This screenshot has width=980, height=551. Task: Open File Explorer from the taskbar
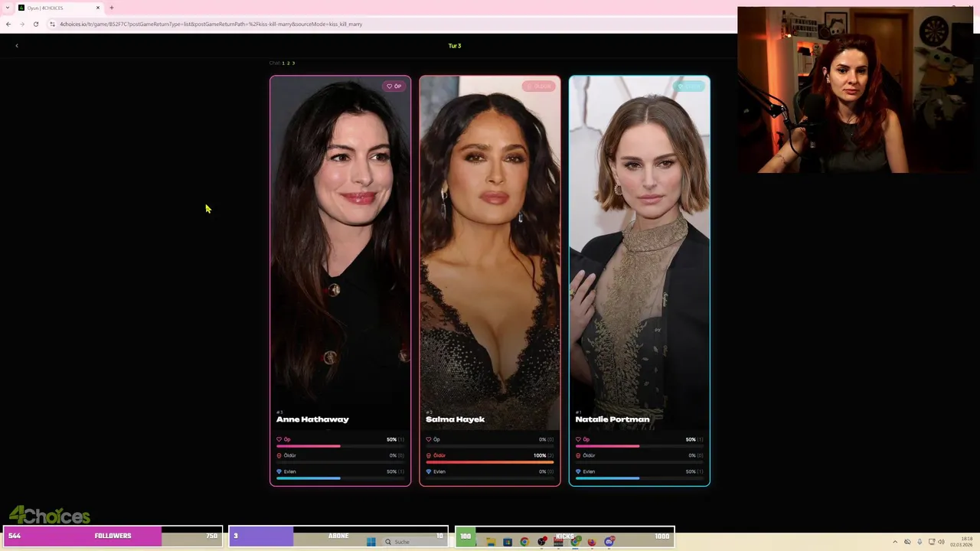coord(490,542)
